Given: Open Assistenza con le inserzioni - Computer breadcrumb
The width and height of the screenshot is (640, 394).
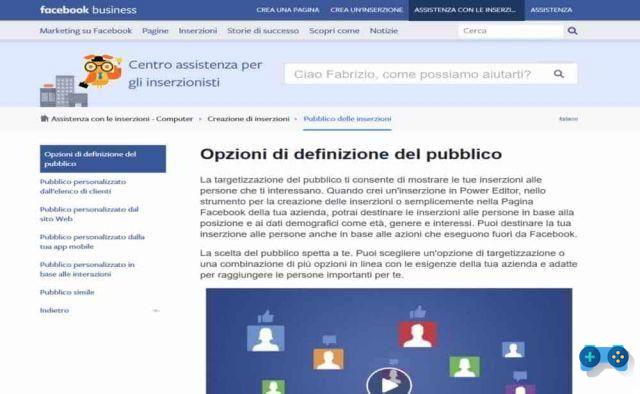Looking at the screenshot, I should click(122, 119).
